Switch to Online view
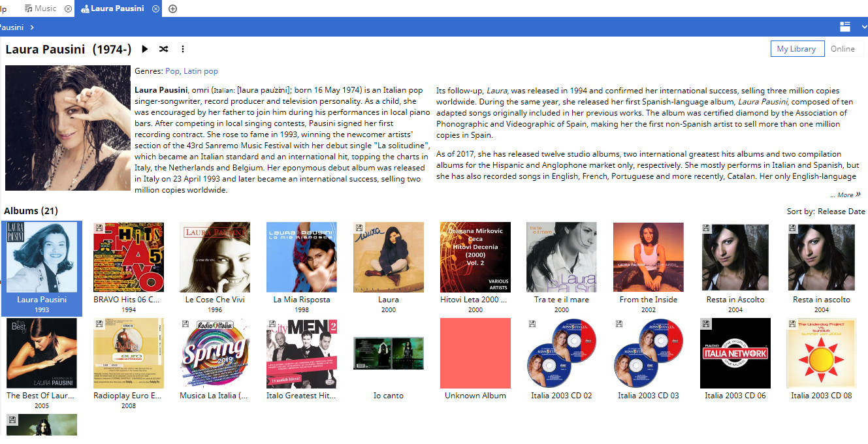Screen dimensions: 868x444 (843, 48)
